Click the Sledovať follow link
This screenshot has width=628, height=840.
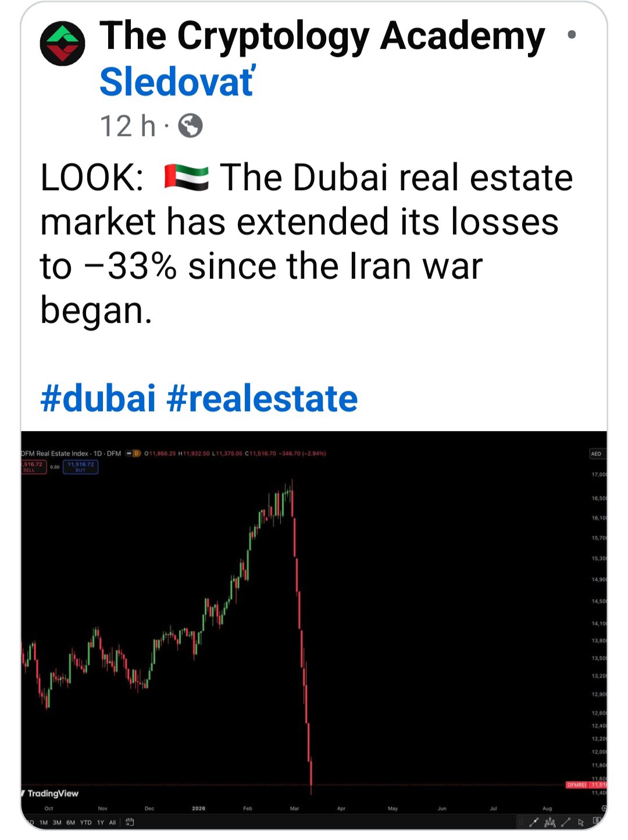coord(177,81)
